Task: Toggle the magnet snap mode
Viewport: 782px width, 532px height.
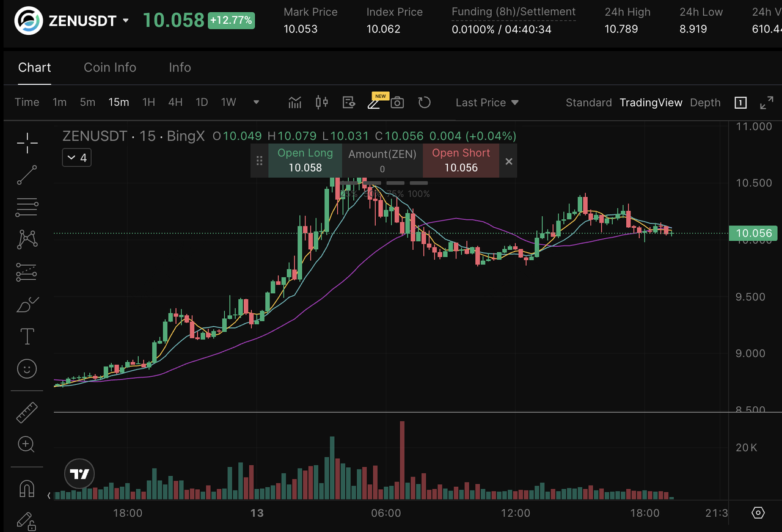Action: [x=27, y=489]
